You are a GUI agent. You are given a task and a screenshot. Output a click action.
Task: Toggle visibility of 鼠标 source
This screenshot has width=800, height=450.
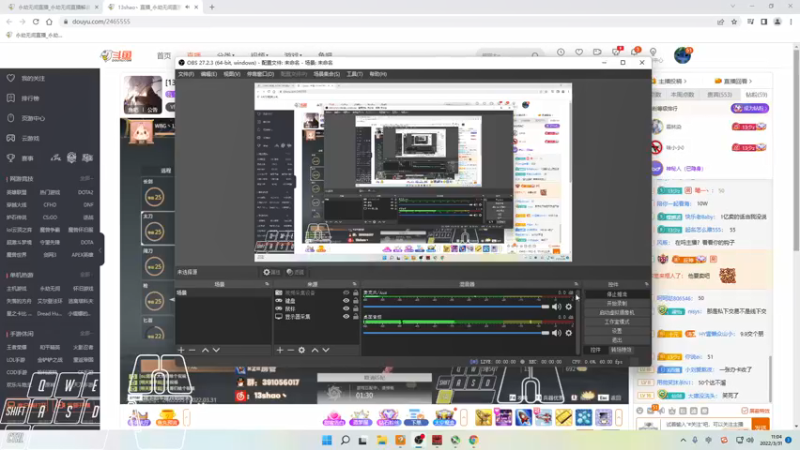(x=346, y=309)
